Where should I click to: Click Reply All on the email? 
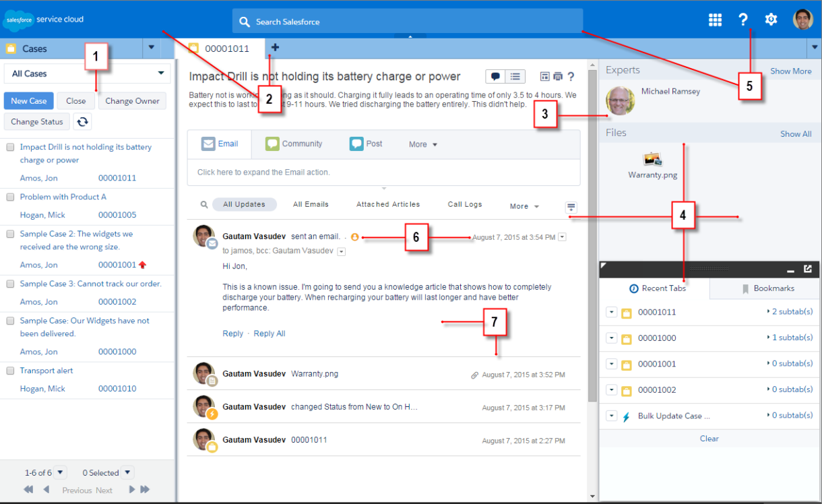[x=270, y=334]
